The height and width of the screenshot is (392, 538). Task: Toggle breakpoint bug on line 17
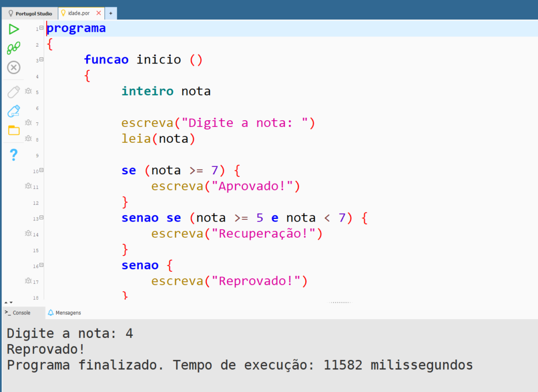(x=28, y=281)
